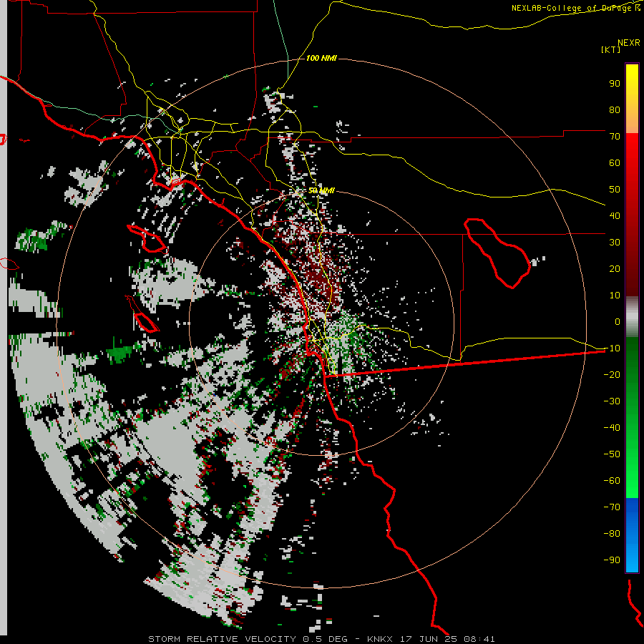Image resolution: width=644 pixels, height=644 pixels.
Task: Click the red-outlined lake shape east of the radar
Action: coord(497,253)
